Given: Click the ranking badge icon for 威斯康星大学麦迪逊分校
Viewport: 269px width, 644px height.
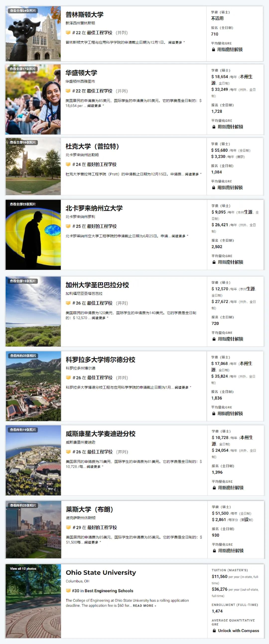Looking at the screenshot, I should click(x=68, y=452).
